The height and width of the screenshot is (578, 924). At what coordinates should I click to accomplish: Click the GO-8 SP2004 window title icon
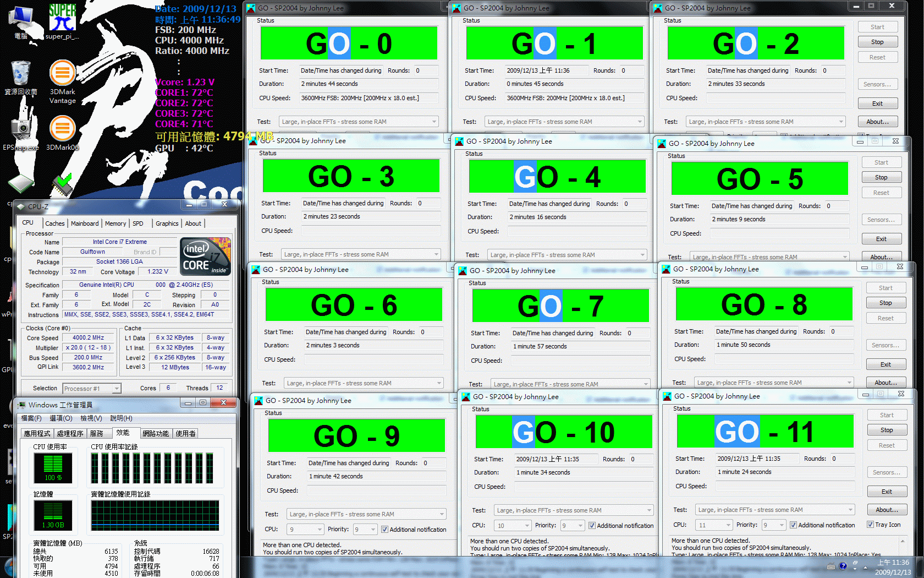(666, 269)
